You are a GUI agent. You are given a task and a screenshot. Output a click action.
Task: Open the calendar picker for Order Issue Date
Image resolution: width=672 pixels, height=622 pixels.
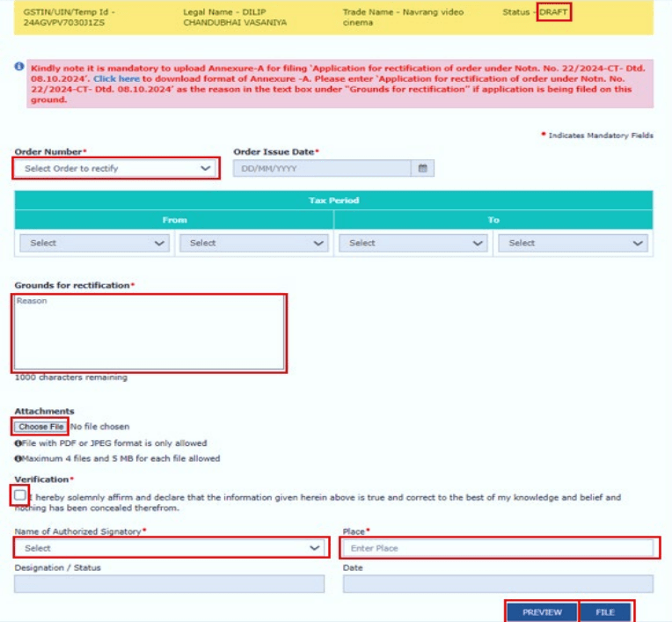[422, 169]
